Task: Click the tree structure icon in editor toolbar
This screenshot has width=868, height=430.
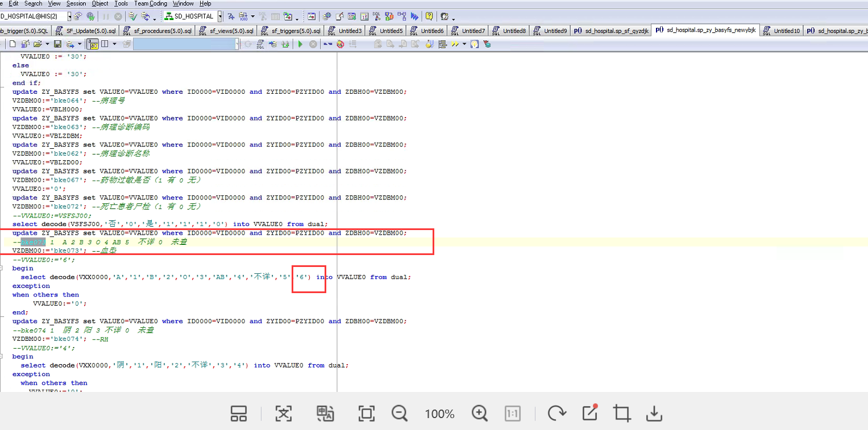Action: tap(443, 44)
